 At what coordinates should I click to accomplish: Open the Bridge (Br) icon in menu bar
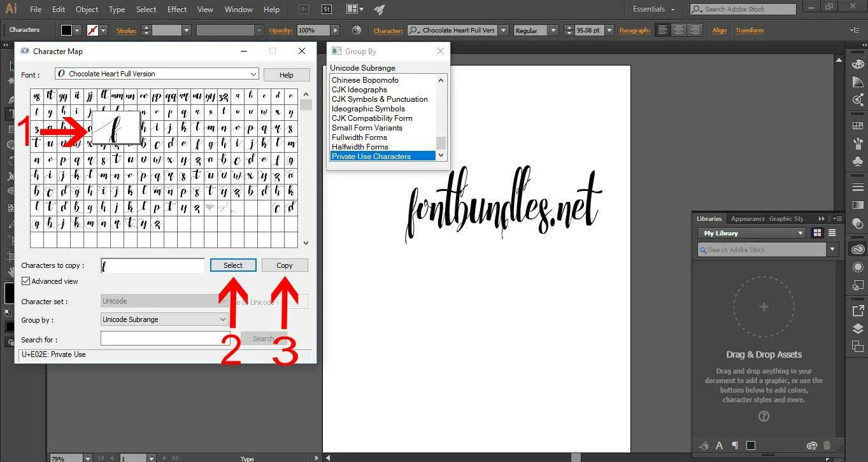tap(304, 10)
